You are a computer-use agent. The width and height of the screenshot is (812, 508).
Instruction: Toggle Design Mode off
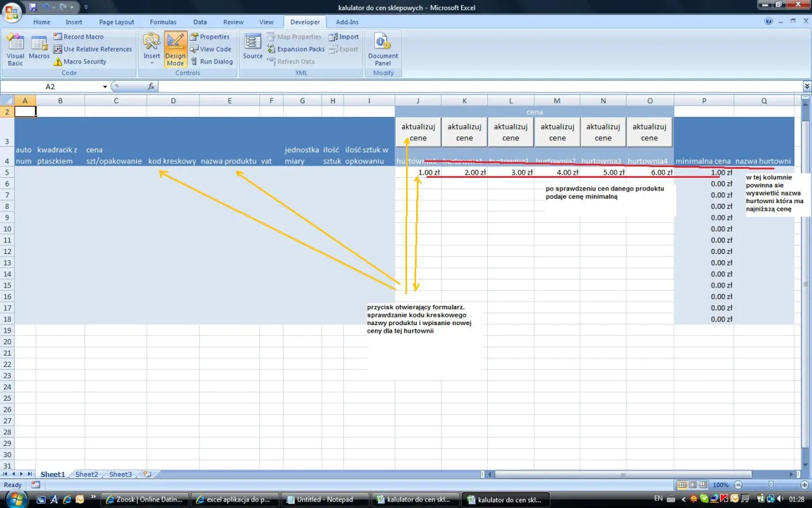point(175,50)
